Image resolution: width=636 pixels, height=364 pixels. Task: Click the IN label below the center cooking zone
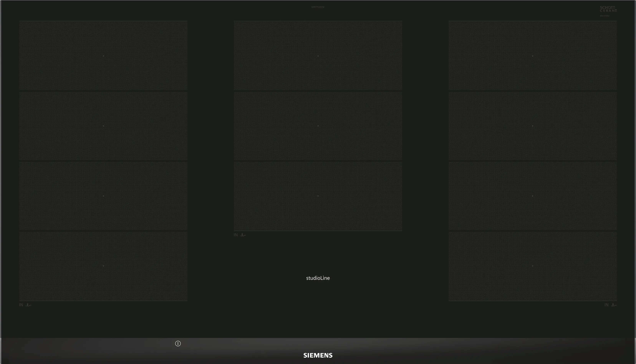point(236,235)
